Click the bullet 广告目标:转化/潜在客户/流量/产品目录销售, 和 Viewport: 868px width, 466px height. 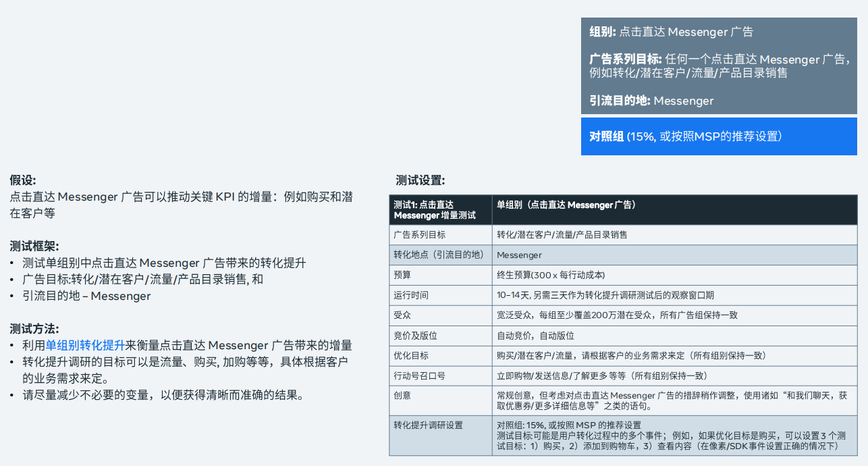pyautogui.click(x=142, y=279)
